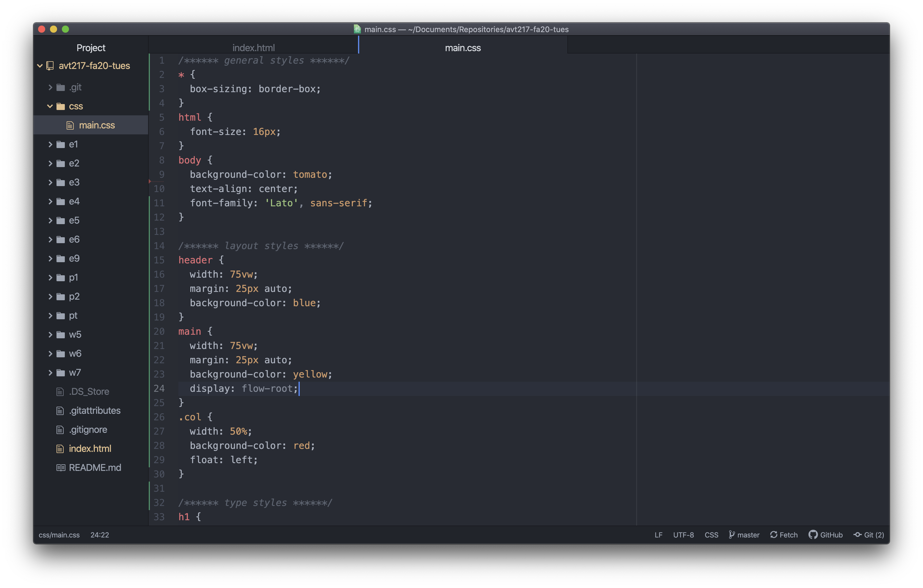The image size is (923, 588).
Task: Click the 'yellow' value on line 23
Action: (310, 374)
